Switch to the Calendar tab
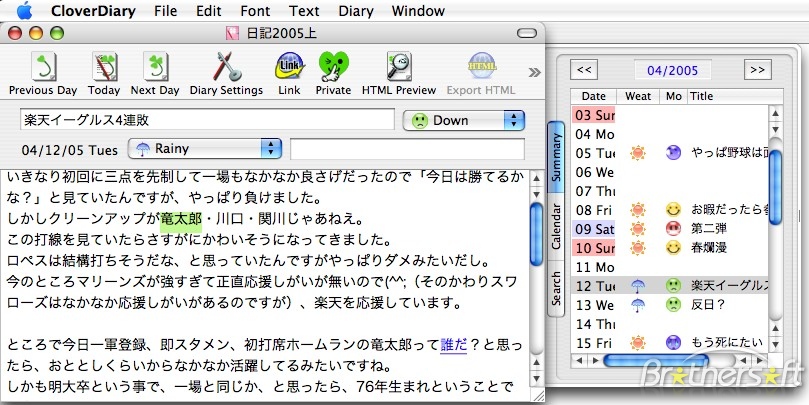This screenshot has height=405, width=809. click(x=556, y=226)
